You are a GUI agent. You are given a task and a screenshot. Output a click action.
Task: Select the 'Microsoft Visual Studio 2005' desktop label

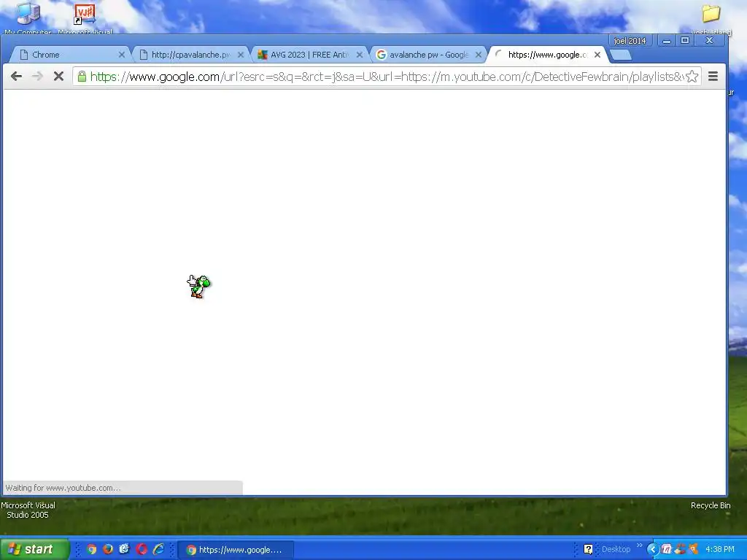(28, 510)
